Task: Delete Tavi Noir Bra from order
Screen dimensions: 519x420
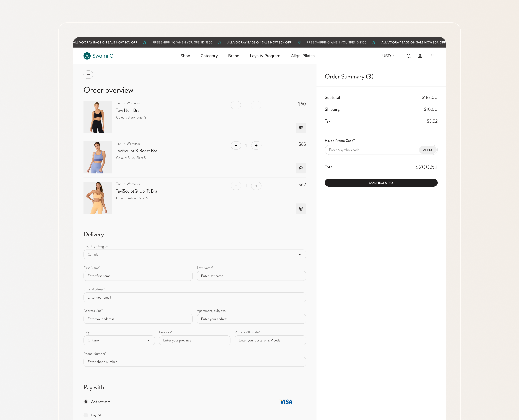Action: pos(301,128)
